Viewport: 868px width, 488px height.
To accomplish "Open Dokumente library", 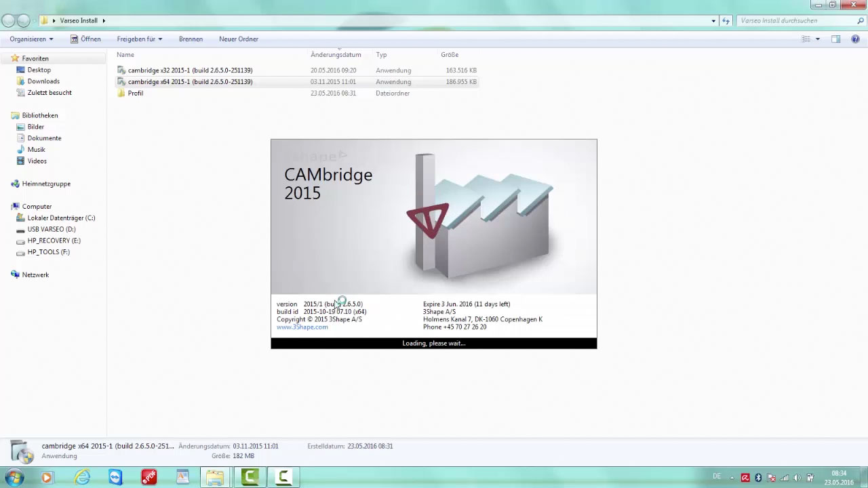I will (44, 138).
